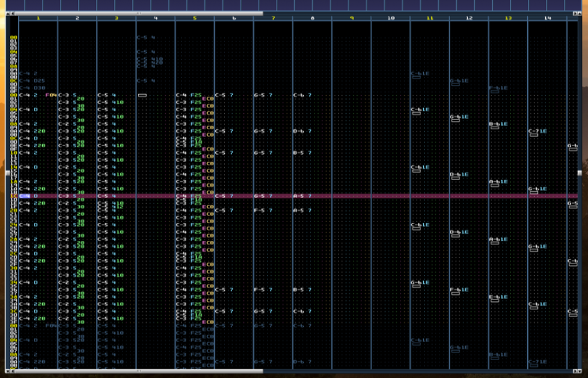Select channel 14 header

click(547, 19)
